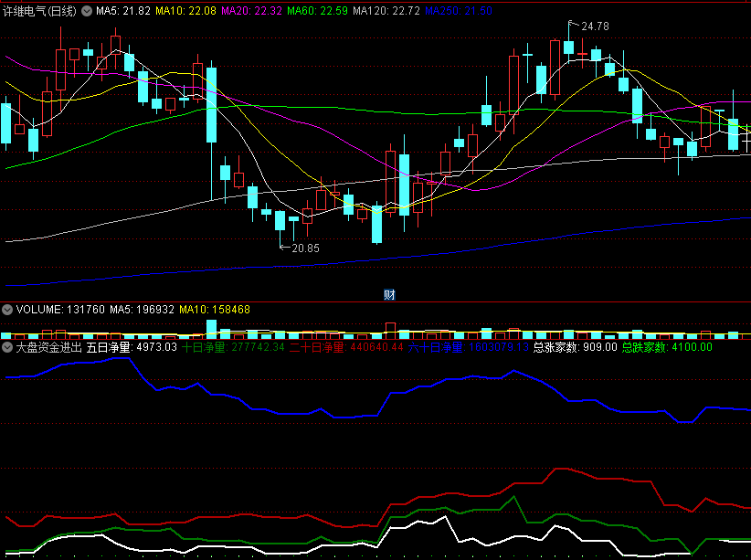Open the 大盘资金进出 indicator dropdown arrow
Viewport: 751px width, 560px height.
point(7,347)
